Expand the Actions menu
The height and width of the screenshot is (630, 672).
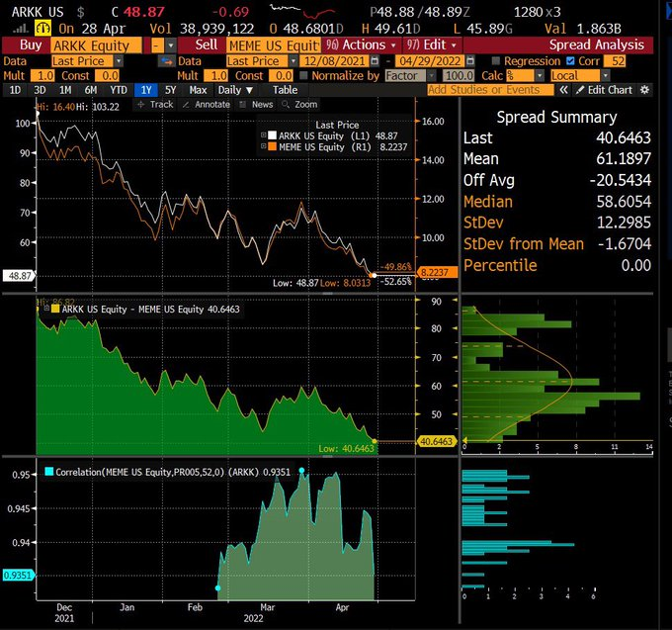(x=361, y=45)
